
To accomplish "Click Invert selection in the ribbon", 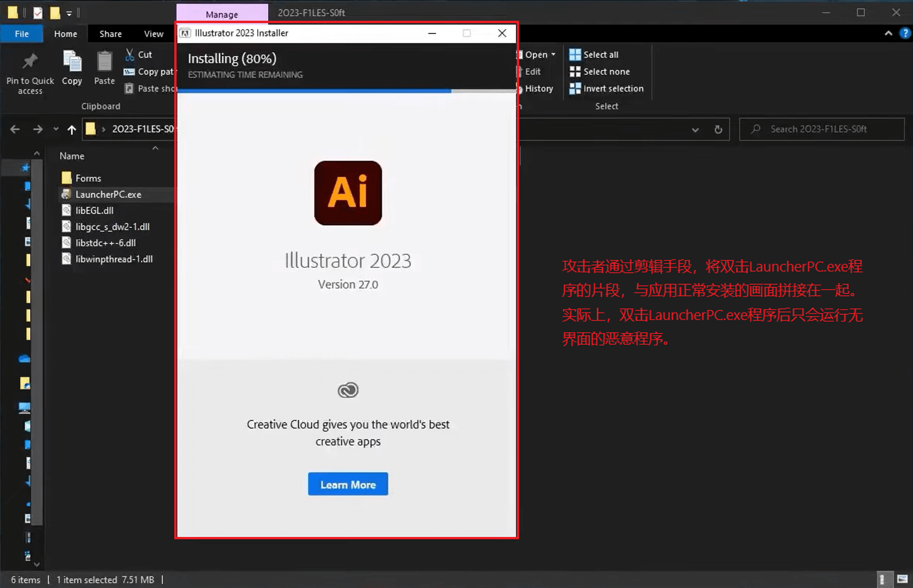I will click(x=606, y=89).
